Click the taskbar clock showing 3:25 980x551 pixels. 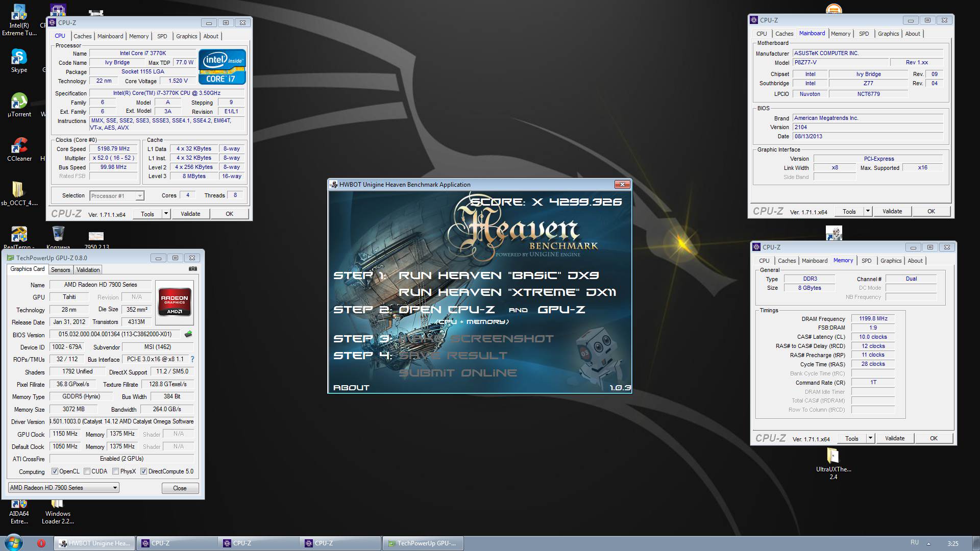coord(952,544)
